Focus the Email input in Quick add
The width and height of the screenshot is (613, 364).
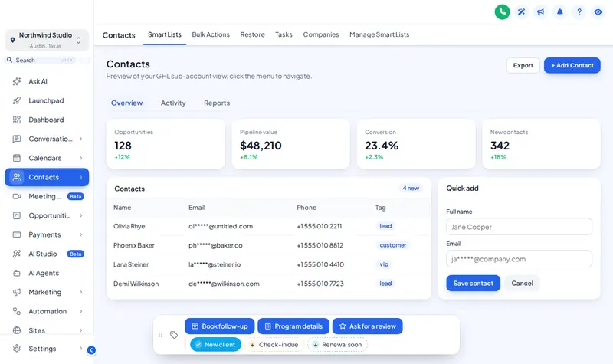click(519, 259)
